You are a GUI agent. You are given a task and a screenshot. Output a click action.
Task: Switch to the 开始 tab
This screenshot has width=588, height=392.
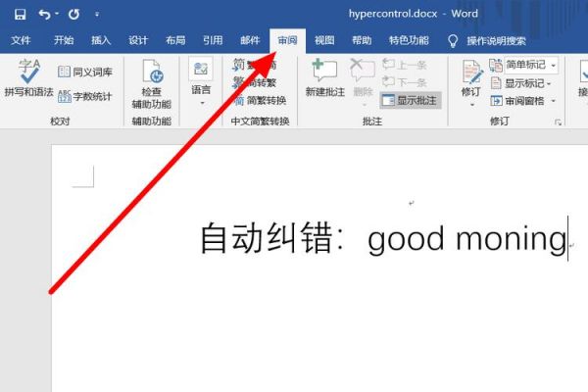click(64, 40)
